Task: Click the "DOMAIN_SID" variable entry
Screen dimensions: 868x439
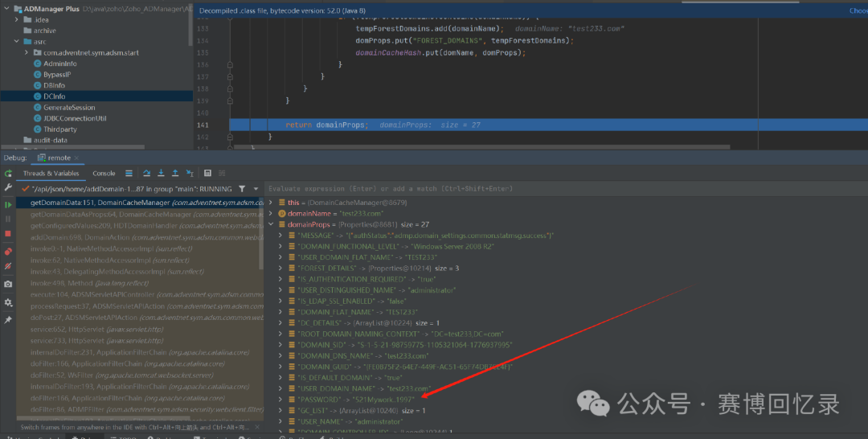Action: pos(405,345)
